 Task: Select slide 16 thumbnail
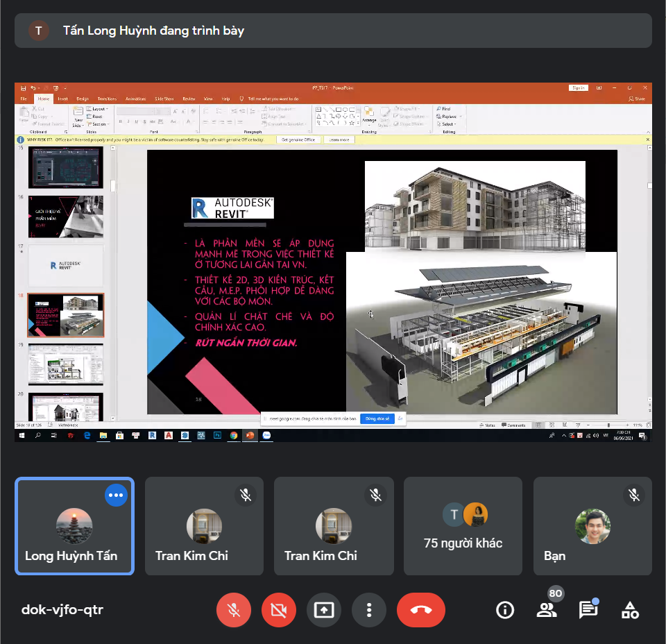point(66,217)
